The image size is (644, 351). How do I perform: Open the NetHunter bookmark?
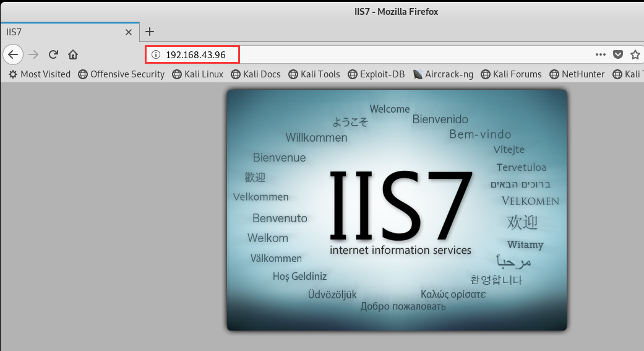point(577,74)
